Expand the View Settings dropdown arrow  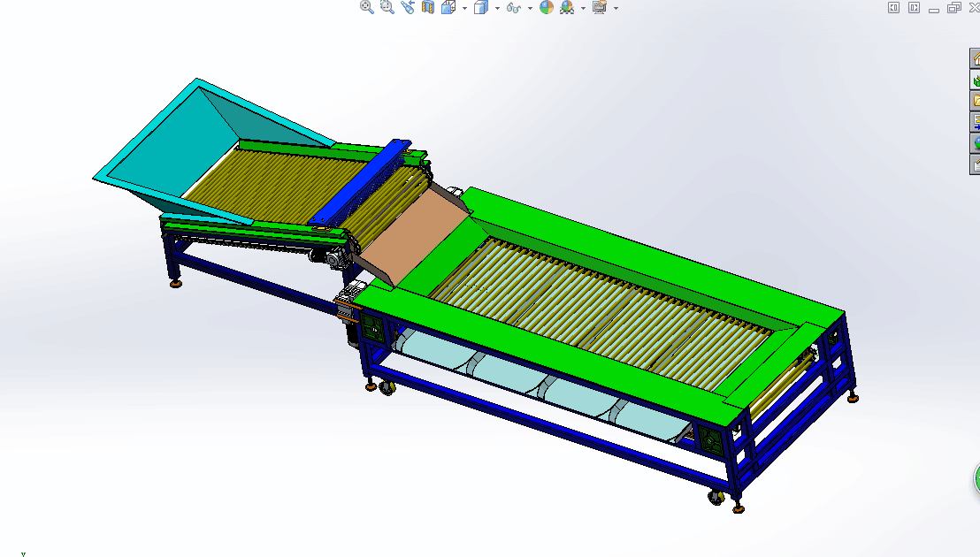click(616, 8)
